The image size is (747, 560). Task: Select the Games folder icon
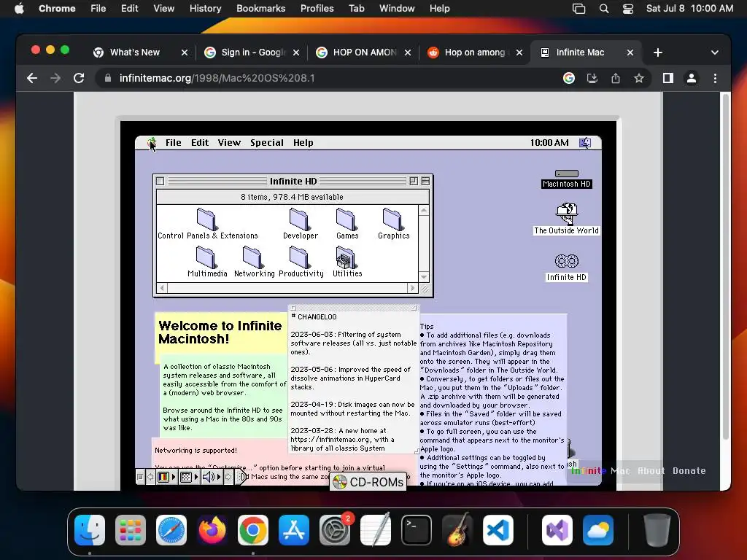pyautogui.click(x=347, y=224)
